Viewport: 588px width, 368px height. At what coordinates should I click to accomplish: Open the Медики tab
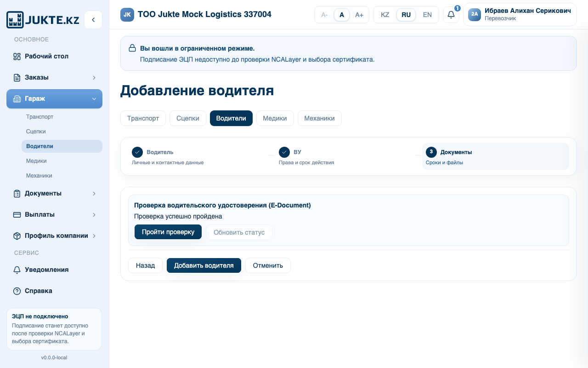coord(275,118)
